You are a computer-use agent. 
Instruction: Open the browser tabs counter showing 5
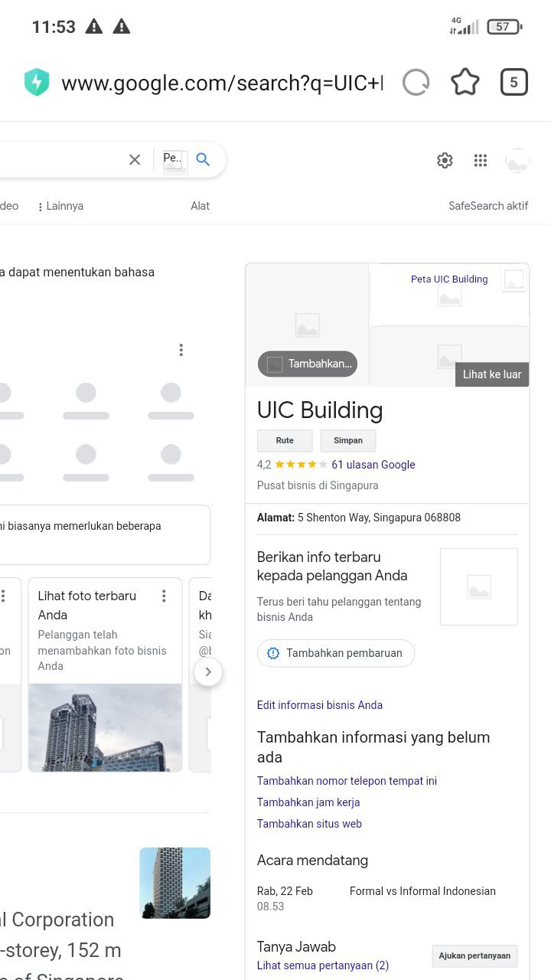(x=514, y=83)
